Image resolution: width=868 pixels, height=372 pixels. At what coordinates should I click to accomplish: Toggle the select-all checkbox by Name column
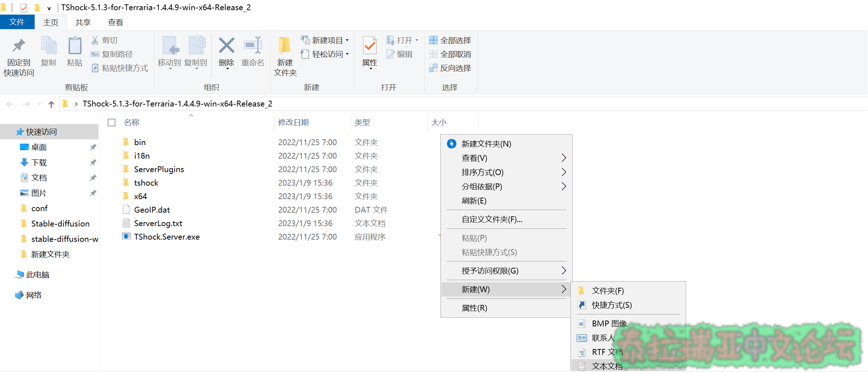(x=112, y=123)
